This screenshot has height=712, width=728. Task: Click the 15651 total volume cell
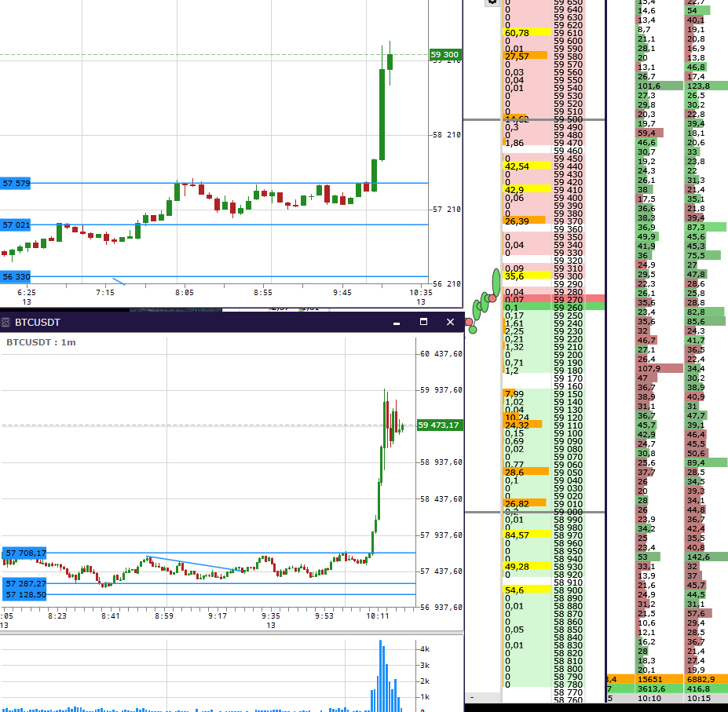click(x=659, y=680)
